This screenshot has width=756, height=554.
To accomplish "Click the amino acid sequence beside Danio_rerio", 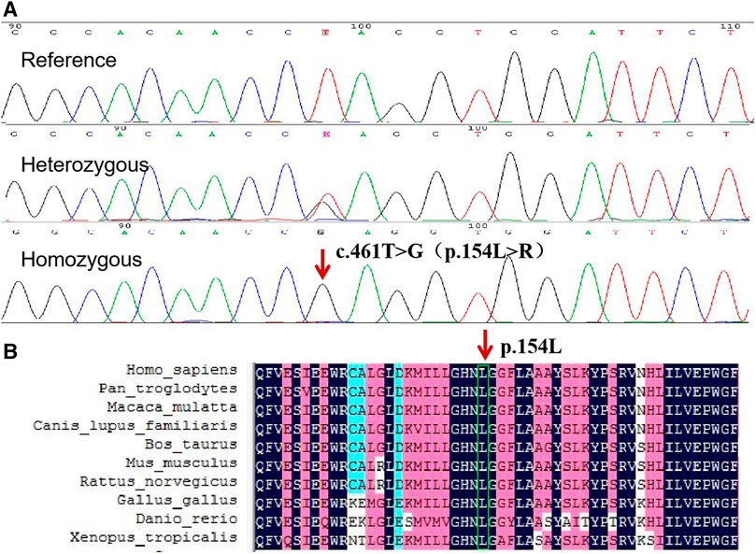I will point(496,521).
